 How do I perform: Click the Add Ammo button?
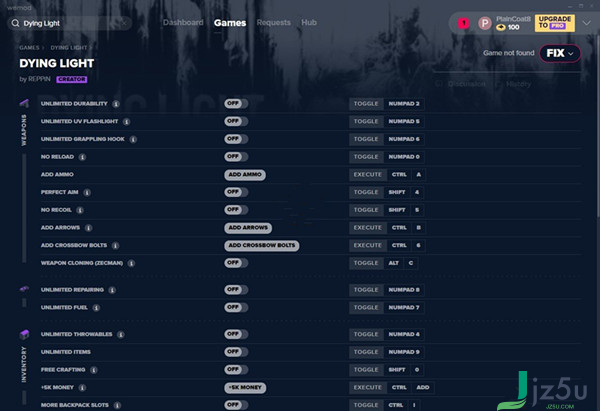coord(245,175)
